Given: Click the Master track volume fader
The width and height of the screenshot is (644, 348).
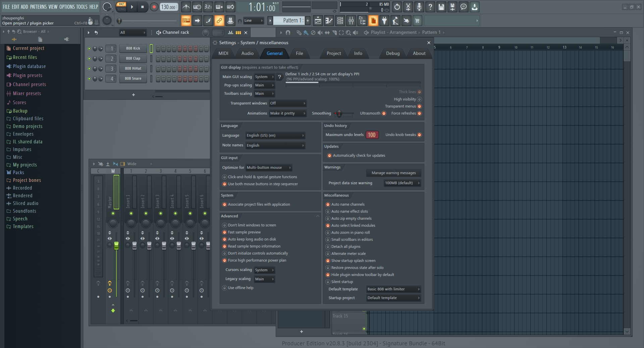Looking at the screenshot, I should tap(116, 246).
